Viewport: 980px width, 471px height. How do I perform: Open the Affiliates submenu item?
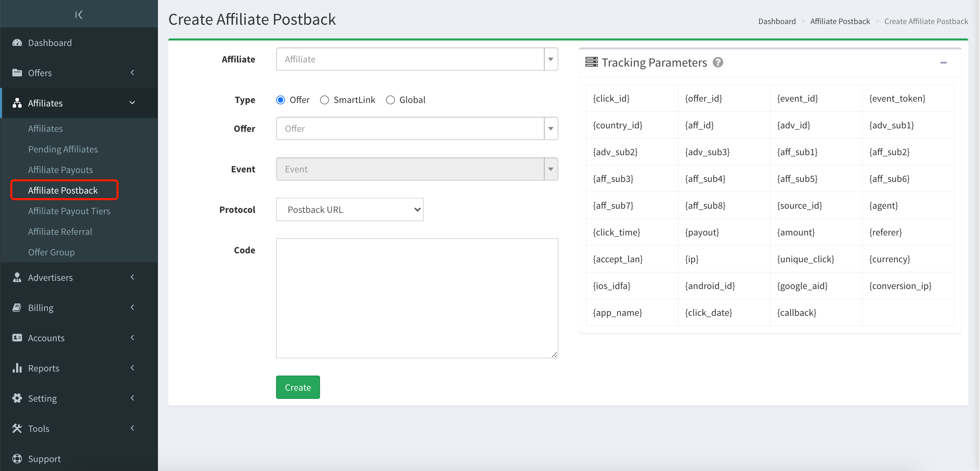[x=45, y=128]
